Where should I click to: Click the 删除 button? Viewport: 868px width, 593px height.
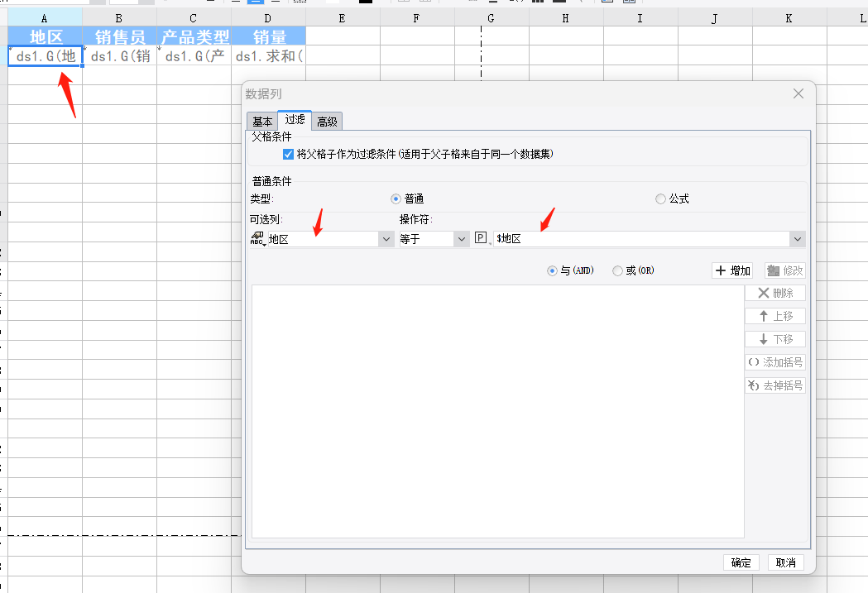(x=775, y=293)
